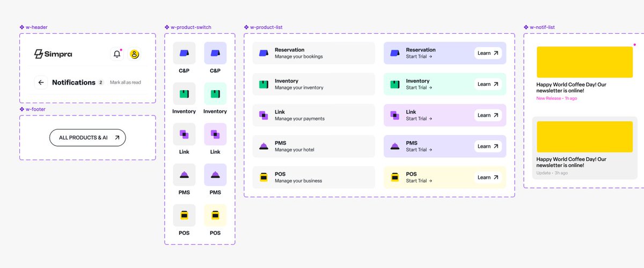Select the Inventory tile with gray background
Viewport: 644px width, 268px height.
click(184, 93)
